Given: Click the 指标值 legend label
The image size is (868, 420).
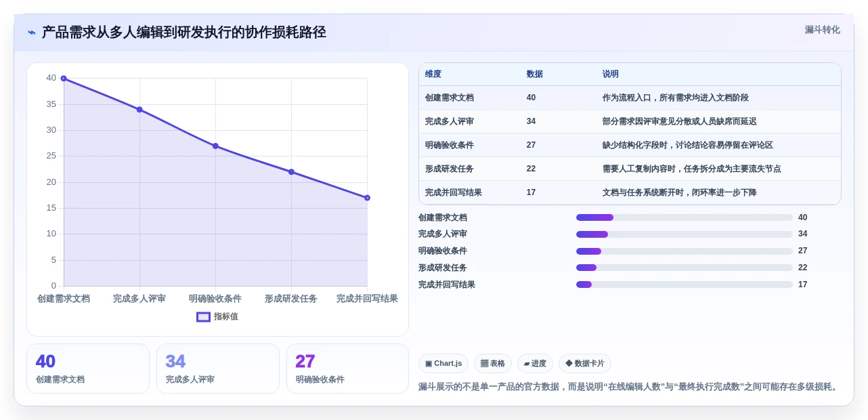Looking at the screenshot, I should (x=226, y=316).
